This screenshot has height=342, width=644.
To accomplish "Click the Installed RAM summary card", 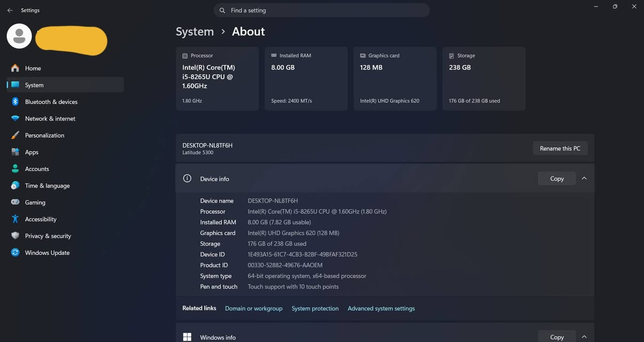I will (306, 79).
